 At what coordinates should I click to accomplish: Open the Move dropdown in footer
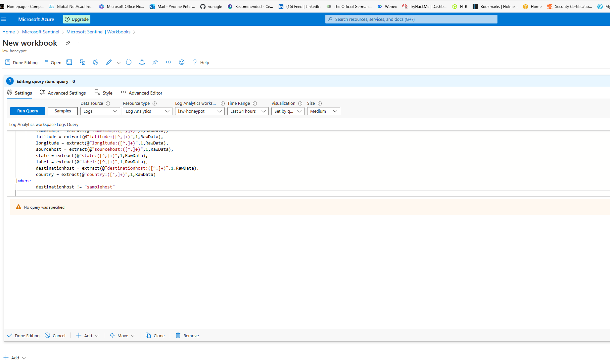click(x=122, y=336)
